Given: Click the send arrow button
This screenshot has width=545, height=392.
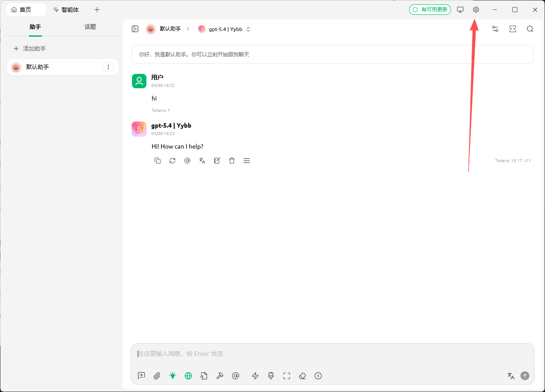Looking at the screenshot, I should click(x=525, y=376).
